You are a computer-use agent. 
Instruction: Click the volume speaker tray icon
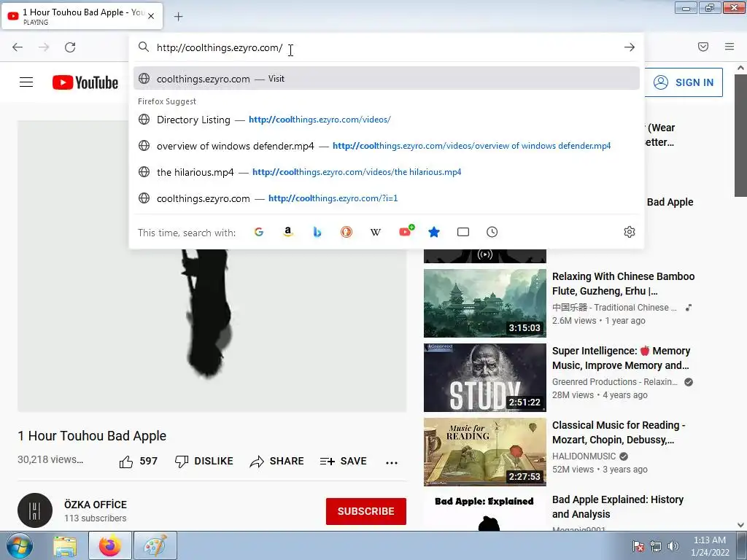(673, 546)
